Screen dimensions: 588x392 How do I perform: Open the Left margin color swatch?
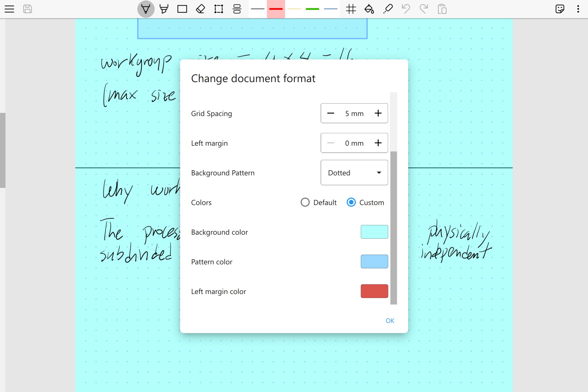pyautogui.click(x=374, y=291)
